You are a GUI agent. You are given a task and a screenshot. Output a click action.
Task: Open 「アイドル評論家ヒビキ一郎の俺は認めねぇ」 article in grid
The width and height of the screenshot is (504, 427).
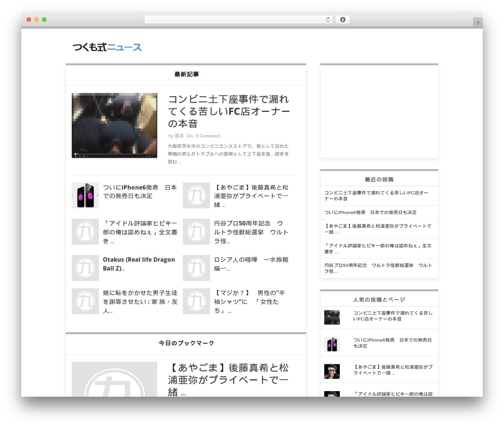coord(140,232)
